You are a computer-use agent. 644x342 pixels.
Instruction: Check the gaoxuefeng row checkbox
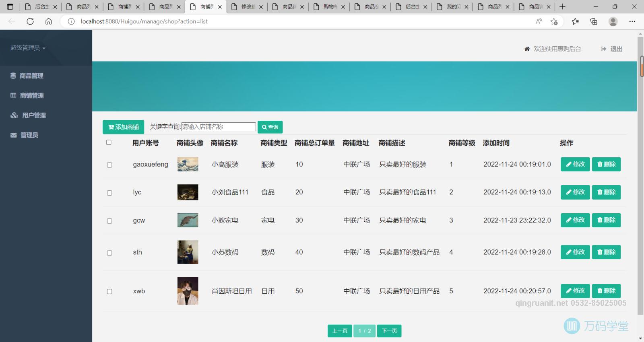click(x=109, y=165)
